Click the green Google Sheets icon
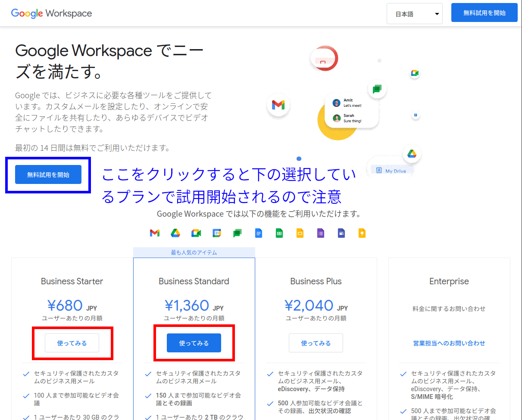This screenshot has height=420, width=522. point(279,233)
